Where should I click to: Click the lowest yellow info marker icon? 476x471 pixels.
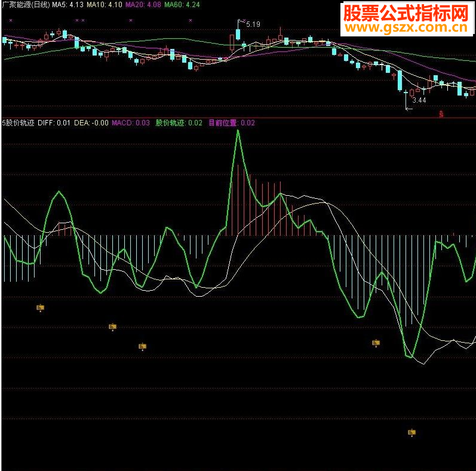[x=411, y=432]
